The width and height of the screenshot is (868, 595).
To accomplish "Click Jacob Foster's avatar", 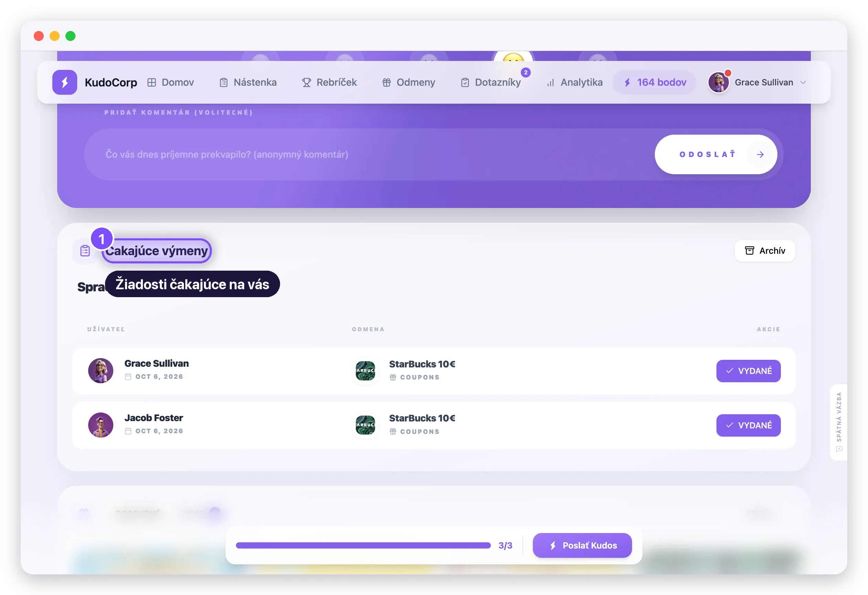I will pos(101,425).
